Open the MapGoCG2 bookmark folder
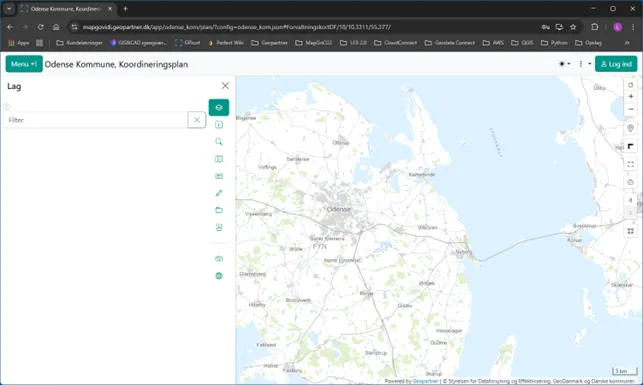The height and width of the screenshot is (385, 643). tap(314, 43)
